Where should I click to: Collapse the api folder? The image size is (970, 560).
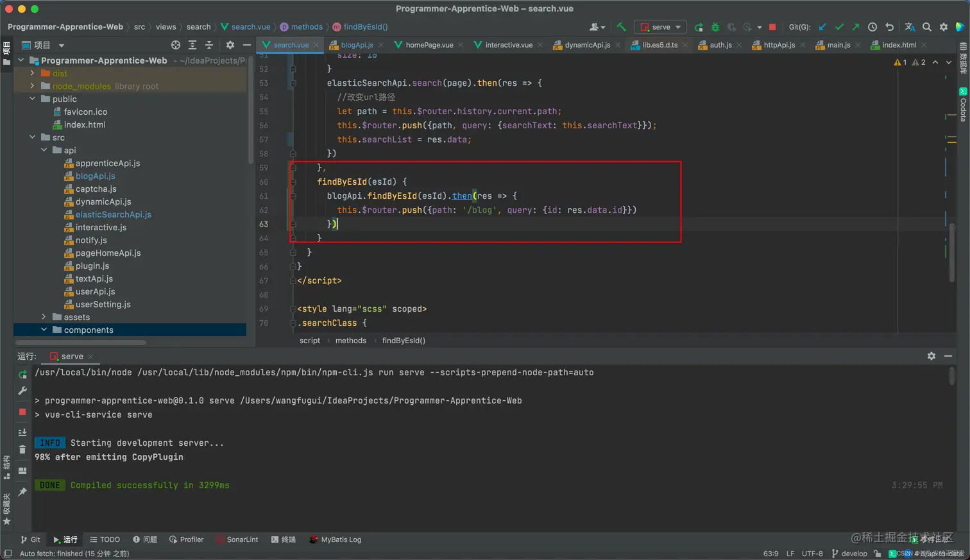tap(44, 150)
